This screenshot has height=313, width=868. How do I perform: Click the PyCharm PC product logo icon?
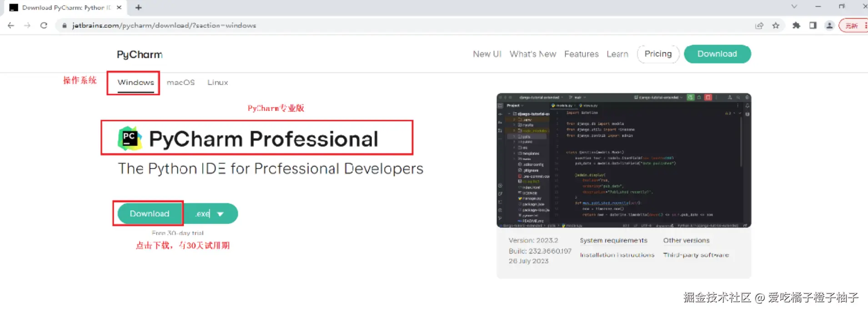[130, 138]
